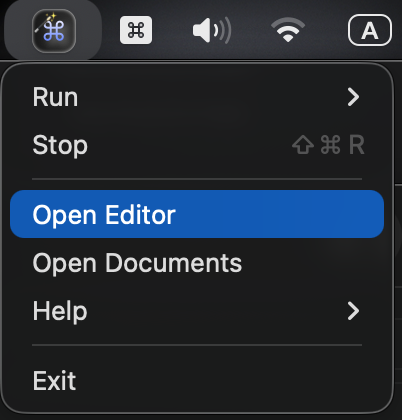Choose Stop from the menu
This screenshot has height=420, width=402.
click(197, 145)
